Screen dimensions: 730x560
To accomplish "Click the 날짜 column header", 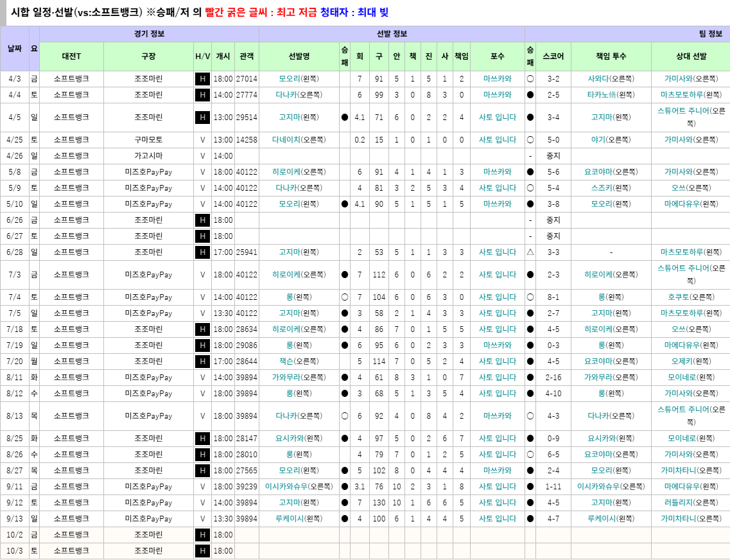I will (14, 48).
